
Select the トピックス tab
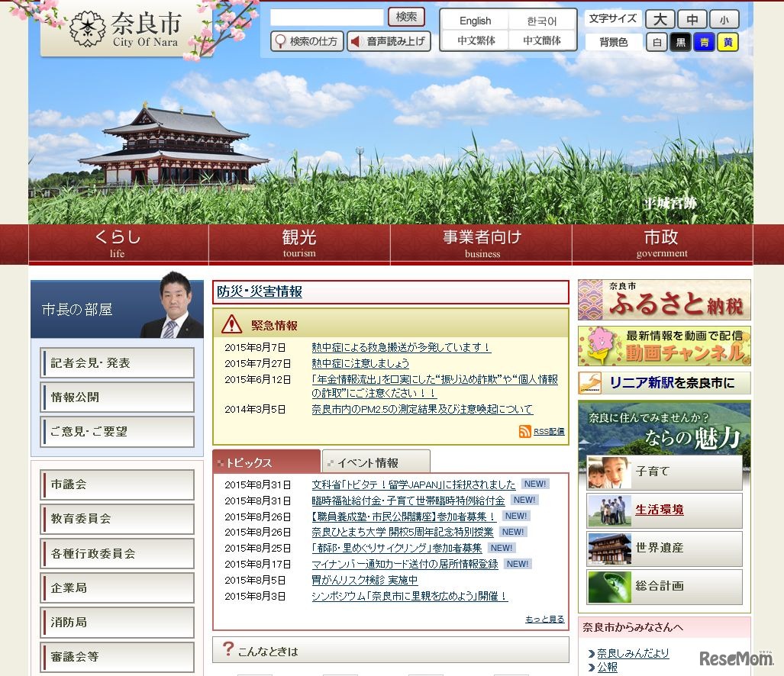point(266,462)
